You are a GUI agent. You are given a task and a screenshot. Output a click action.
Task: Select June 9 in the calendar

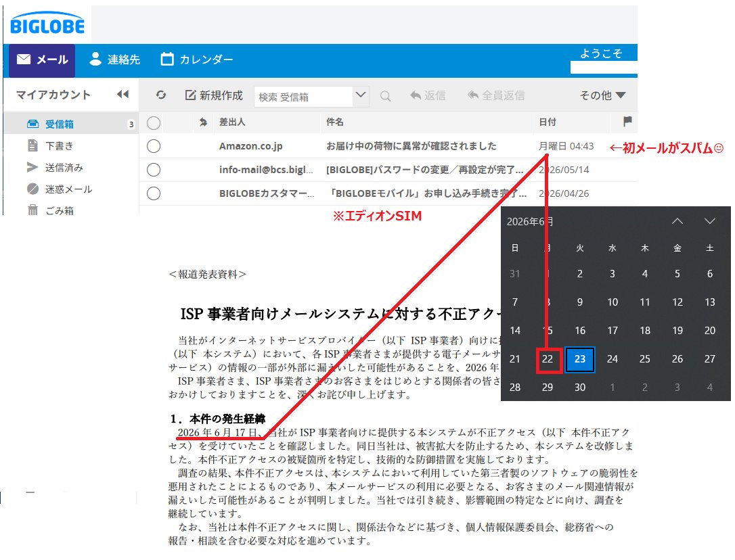580,302
